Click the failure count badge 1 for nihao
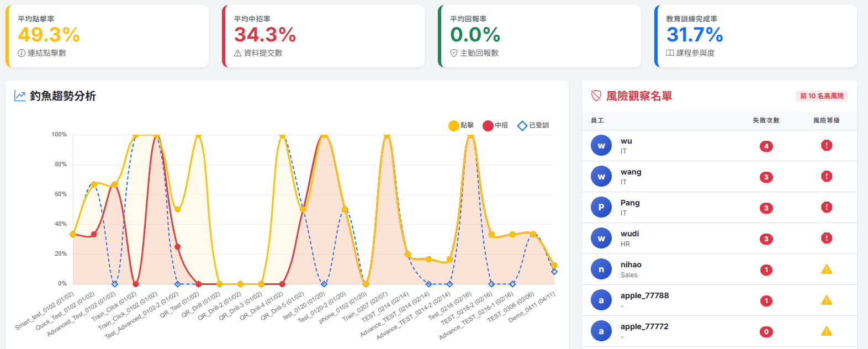The width and height of the screenshot is (868, 349). (x=766, y=270)
